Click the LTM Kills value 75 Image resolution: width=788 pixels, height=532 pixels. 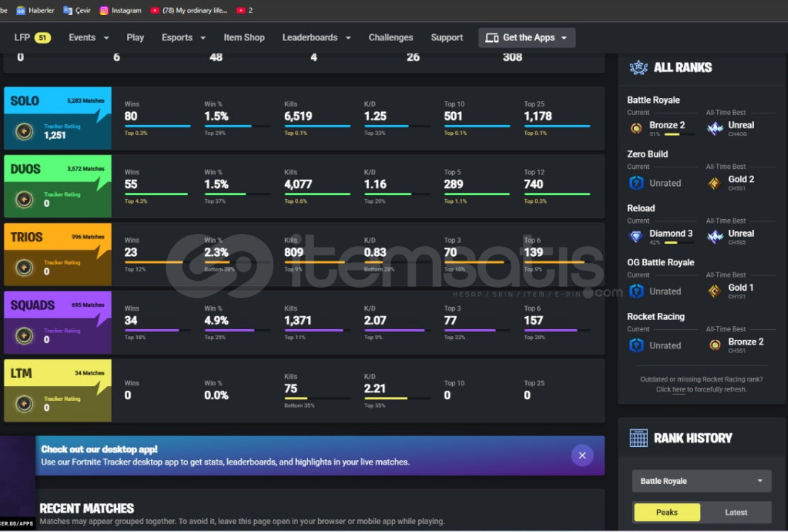[290, 388]
